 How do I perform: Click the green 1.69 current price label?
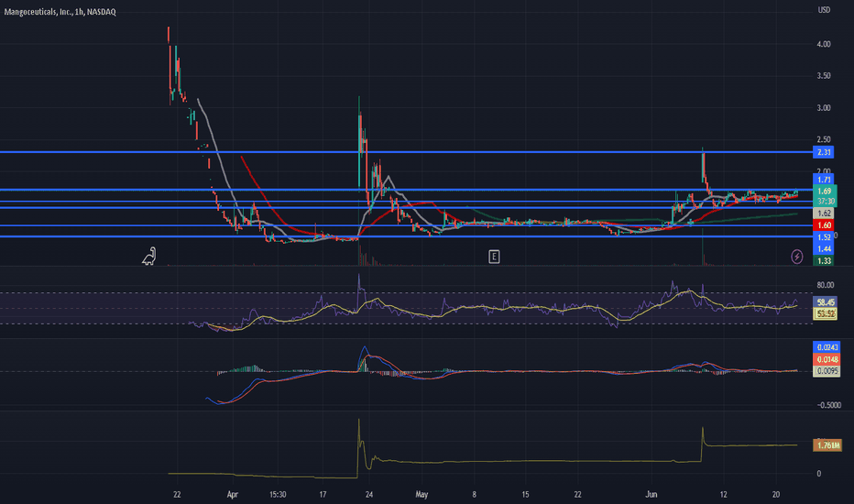pyautogui.click(x=825, y=192)
